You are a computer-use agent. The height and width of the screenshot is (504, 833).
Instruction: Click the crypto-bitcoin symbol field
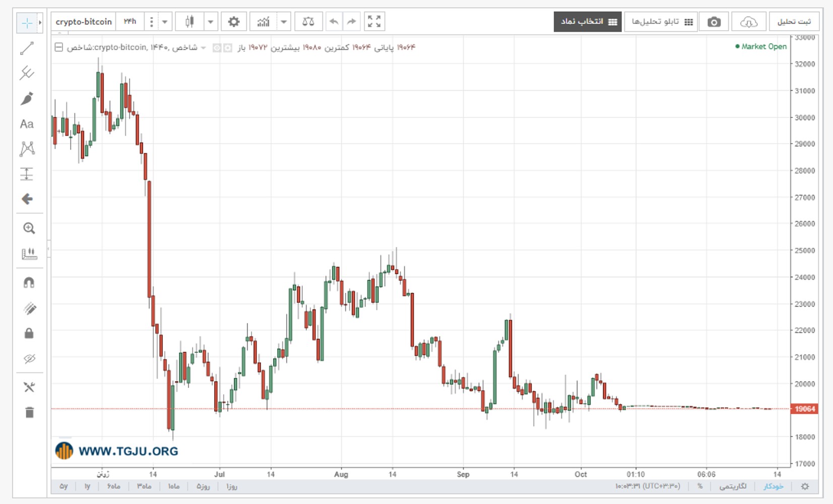tap(84, 22)
